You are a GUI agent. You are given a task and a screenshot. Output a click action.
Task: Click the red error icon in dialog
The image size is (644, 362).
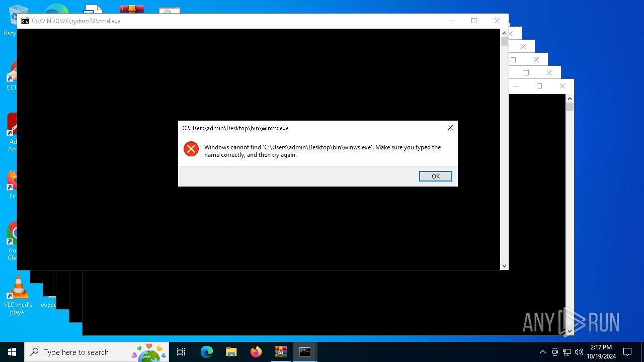point(191,149)
